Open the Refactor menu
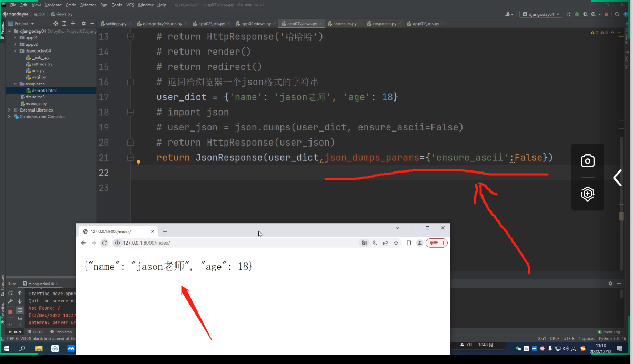The width and height of the screenshot is (633, 364). [x=88, y=5]
